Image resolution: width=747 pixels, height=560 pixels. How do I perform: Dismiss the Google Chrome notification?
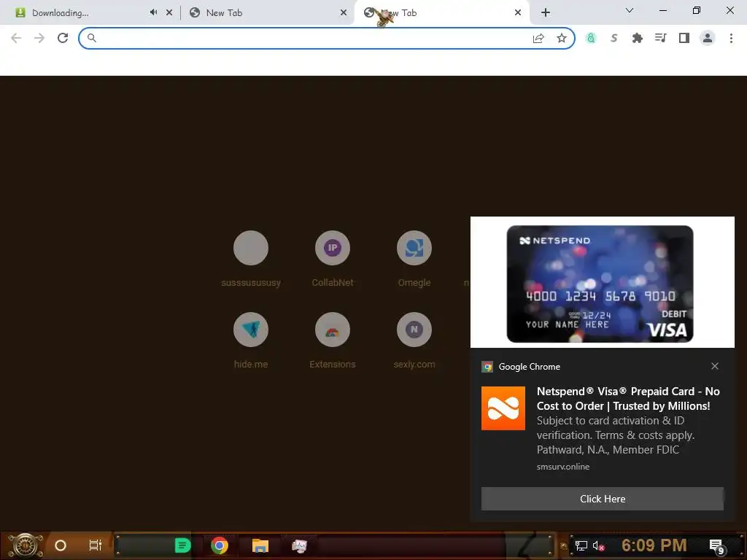[715, 366]
